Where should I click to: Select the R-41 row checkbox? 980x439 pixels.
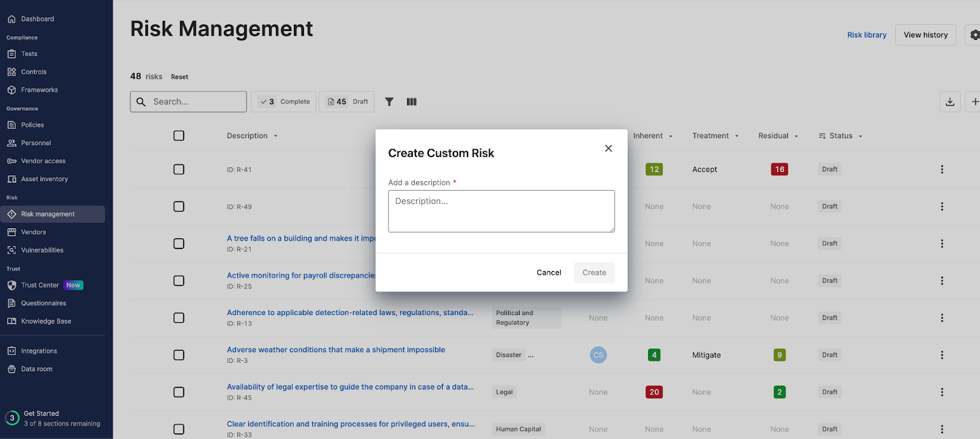[179, 169]
